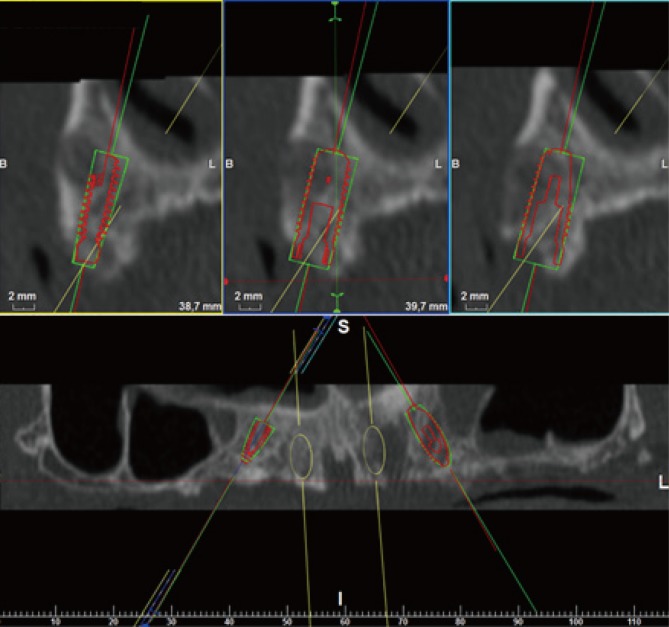Select the red right endpoint of the reference line

coord(445,279)
